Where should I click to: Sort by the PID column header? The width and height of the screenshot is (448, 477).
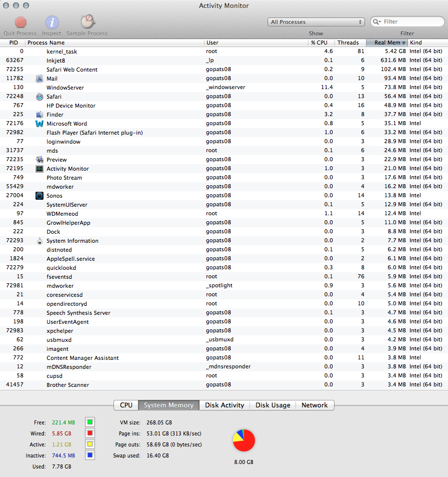[x=13, y=43]
